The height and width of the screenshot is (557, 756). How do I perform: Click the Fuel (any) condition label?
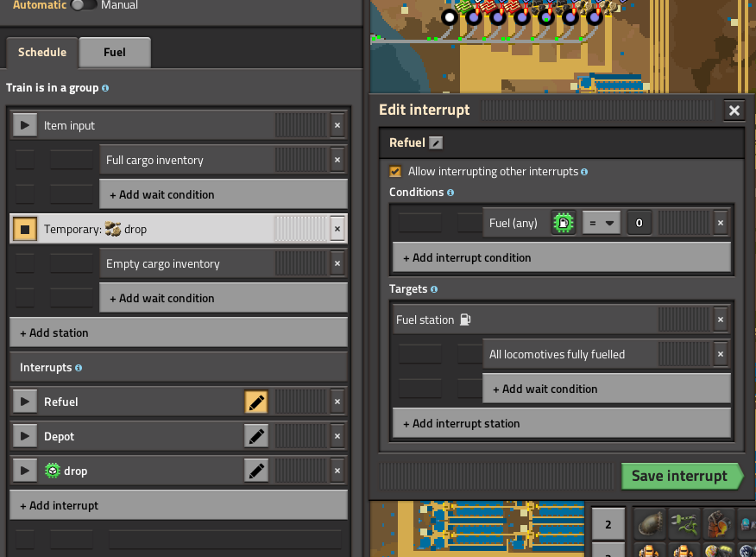tap(513, 224)
